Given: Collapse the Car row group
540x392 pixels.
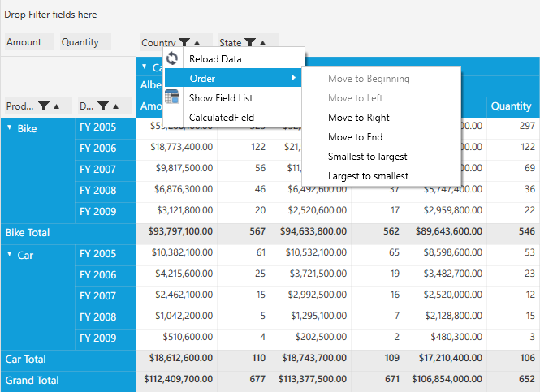Looking at the screenshot, I should [9, 254].
